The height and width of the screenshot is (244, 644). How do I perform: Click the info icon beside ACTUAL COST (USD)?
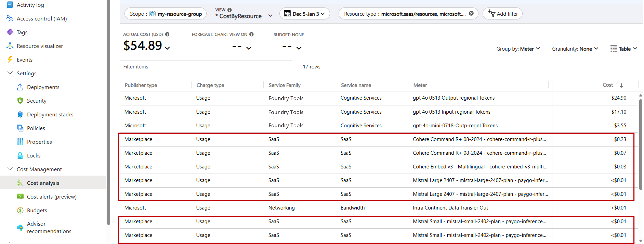tap(167, 34)
